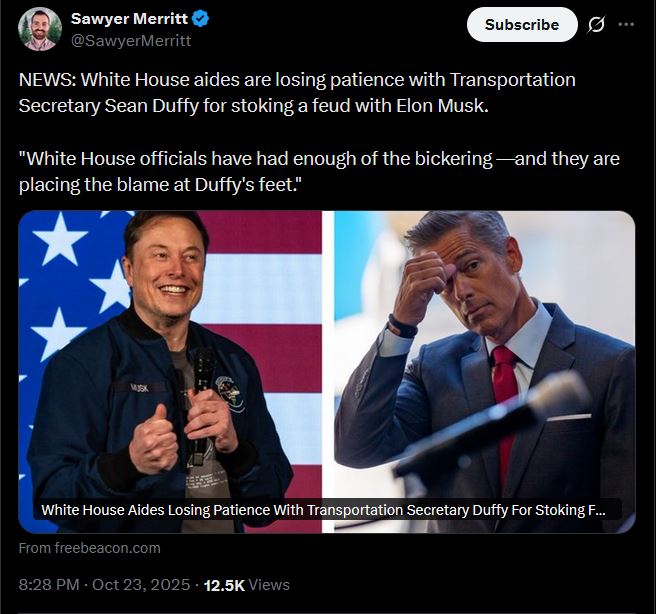The image size is (656, 614).
Task: View the 12.5K Views count
Action: pyautogui.click(x=247, y=585)
